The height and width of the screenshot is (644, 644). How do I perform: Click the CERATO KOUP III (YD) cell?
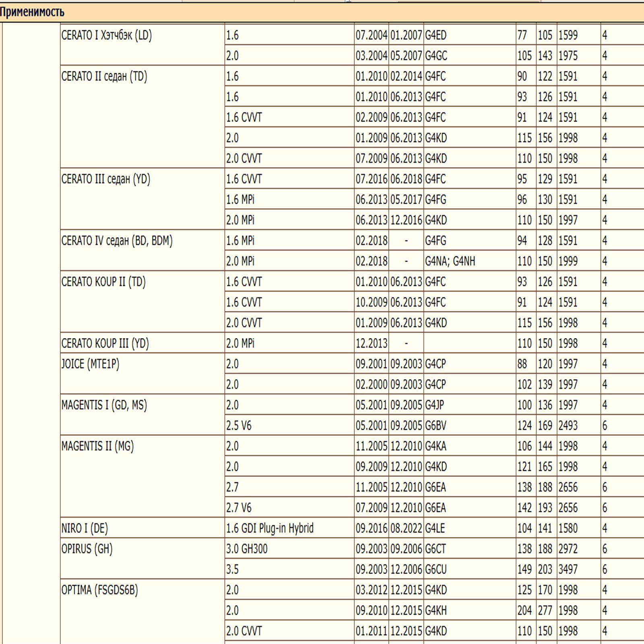tap(105, 343)
